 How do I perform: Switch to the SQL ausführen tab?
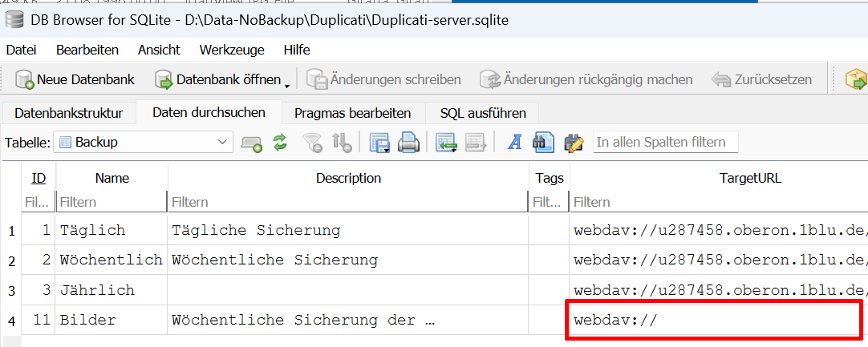[483, 113]
